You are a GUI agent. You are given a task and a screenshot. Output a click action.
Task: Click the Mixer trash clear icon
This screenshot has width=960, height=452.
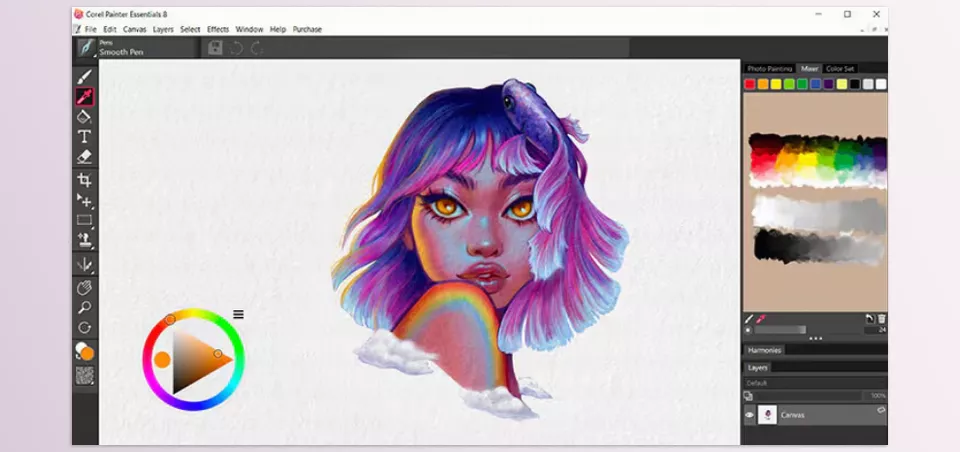[882, 318]
